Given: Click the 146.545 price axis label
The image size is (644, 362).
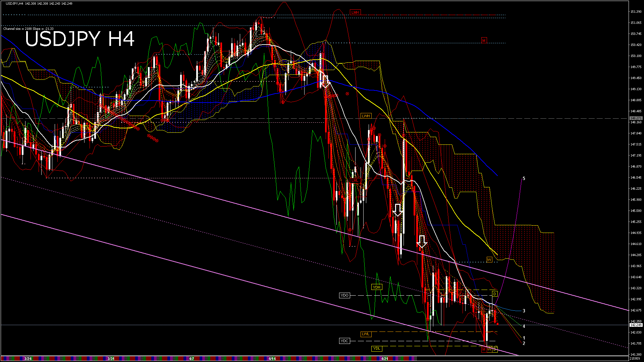Looking at the screenshot, I should [636, 178].
